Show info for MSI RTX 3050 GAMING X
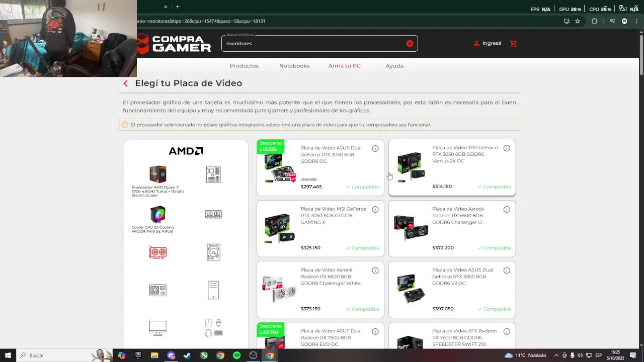Screen dimensions: 644x362 coord(375,210)
